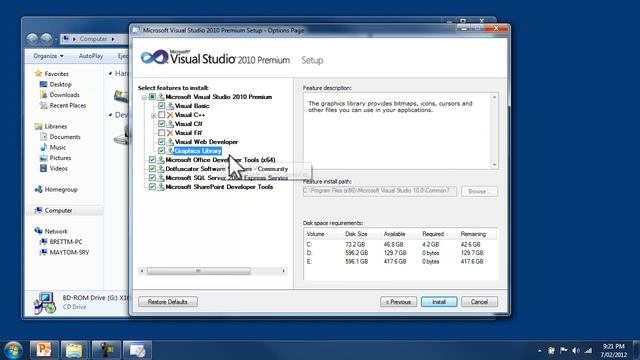Collapse the Microsoft Visual Studio 2010 Premium node
Viewport: 640px width, 360px height.
[x=144, y=97]
